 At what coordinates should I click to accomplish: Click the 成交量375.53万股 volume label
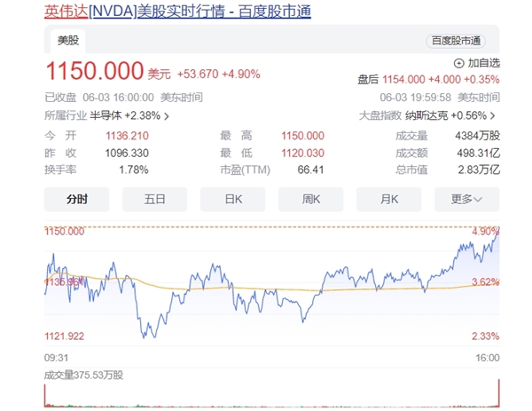coord(84,375)
